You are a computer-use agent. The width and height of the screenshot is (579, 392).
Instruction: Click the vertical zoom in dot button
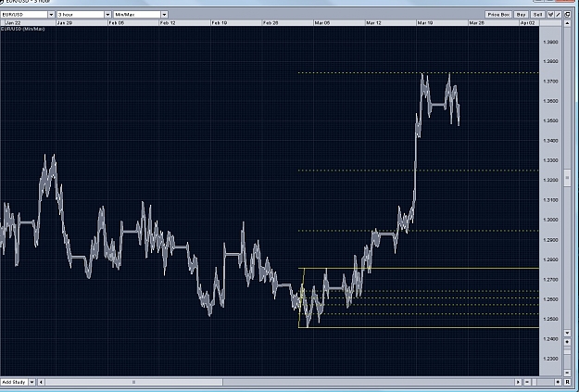pyautogui.click(x=567, y=342)
